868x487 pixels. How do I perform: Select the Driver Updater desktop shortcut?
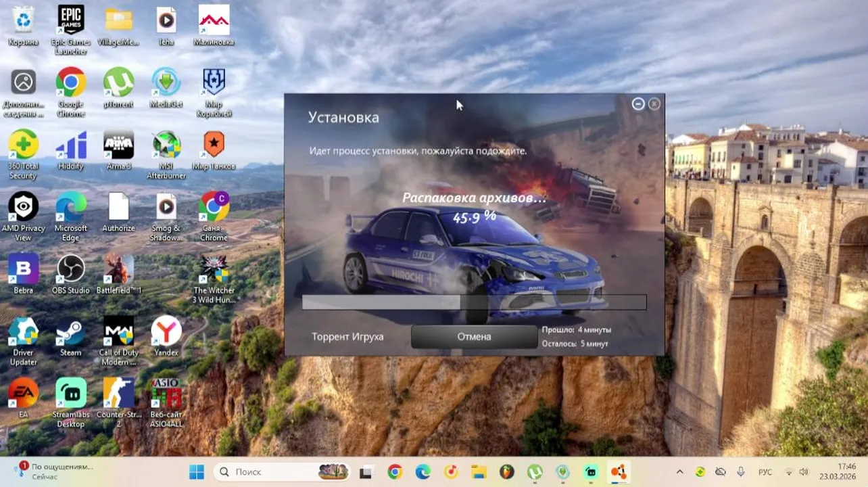24,341
